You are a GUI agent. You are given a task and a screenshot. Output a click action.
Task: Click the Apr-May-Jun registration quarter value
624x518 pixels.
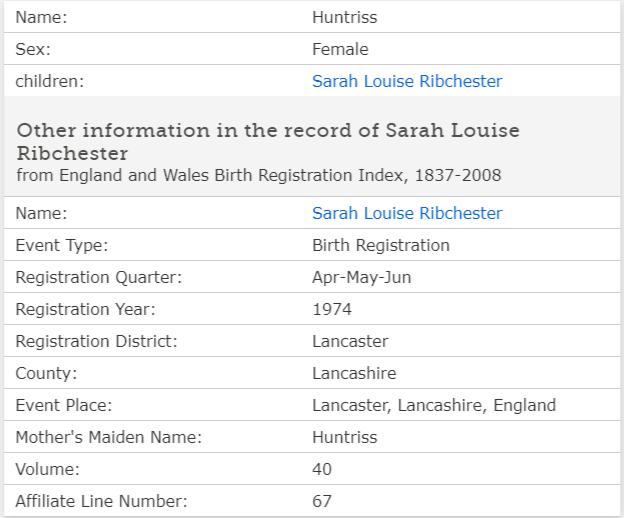click(361, 277)
